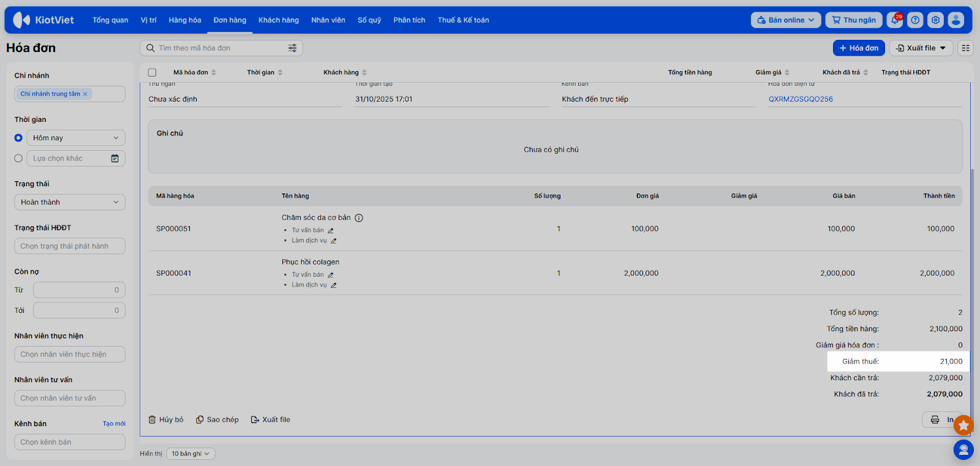The height and width of the screenshot is (466, 980).
Task: Open user account avatar icon
Action: [956, 20]
